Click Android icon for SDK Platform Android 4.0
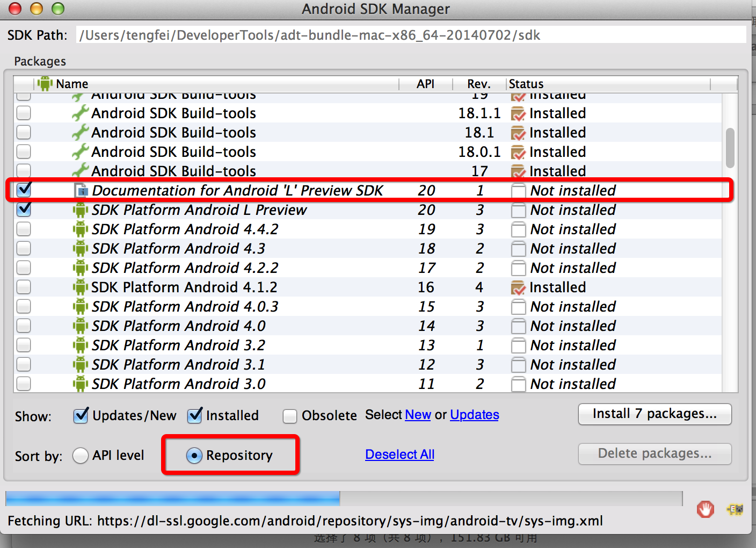The height and width of the screenshot is (548, 756). point(81,326)
